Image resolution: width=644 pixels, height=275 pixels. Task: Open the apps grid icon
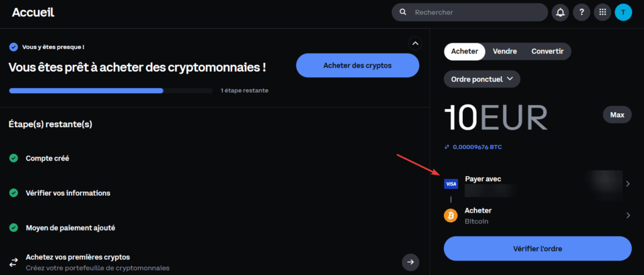click(x=602, y=13)
